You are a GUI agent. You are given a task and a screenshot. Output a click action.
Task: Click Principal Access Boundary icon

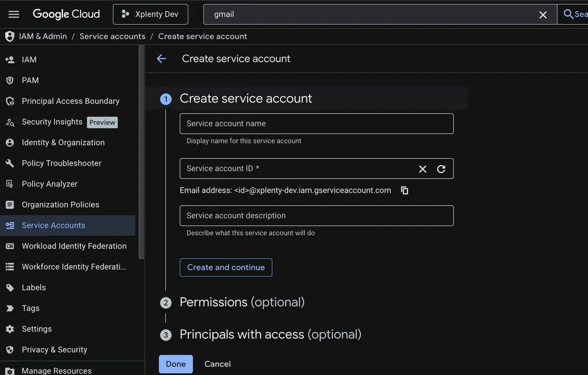tap(10, 101)
